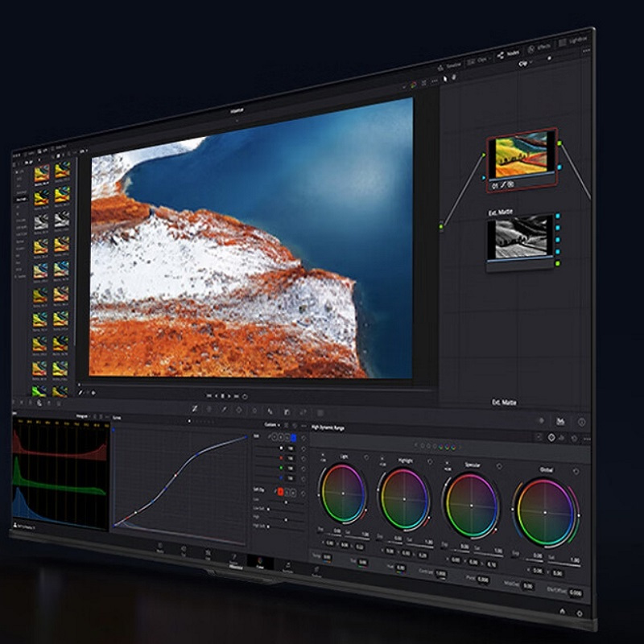Switch to the Edit page tab

point(208,554)
